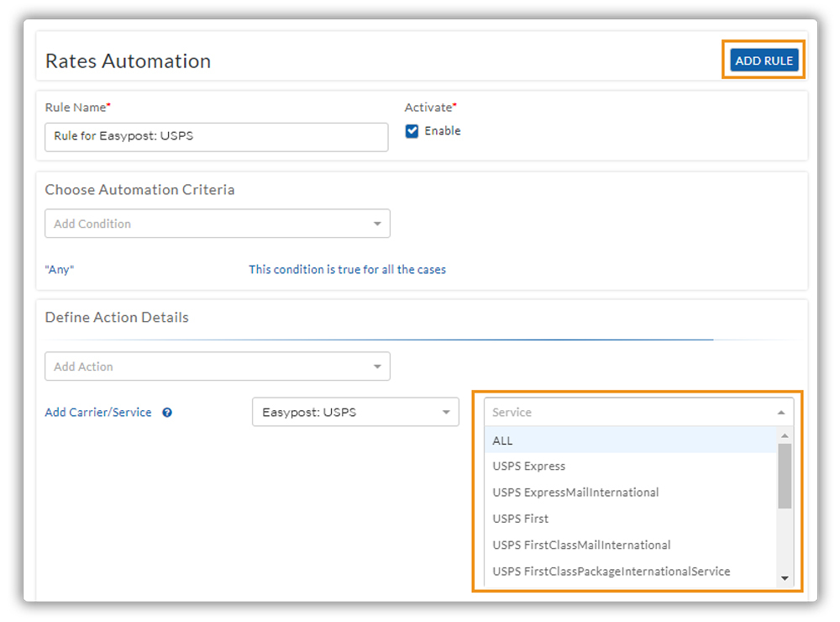Click the service list scrollbar up arrow
Screen dimensions: 840x622
pyautogui.click(x=785, y=435)
